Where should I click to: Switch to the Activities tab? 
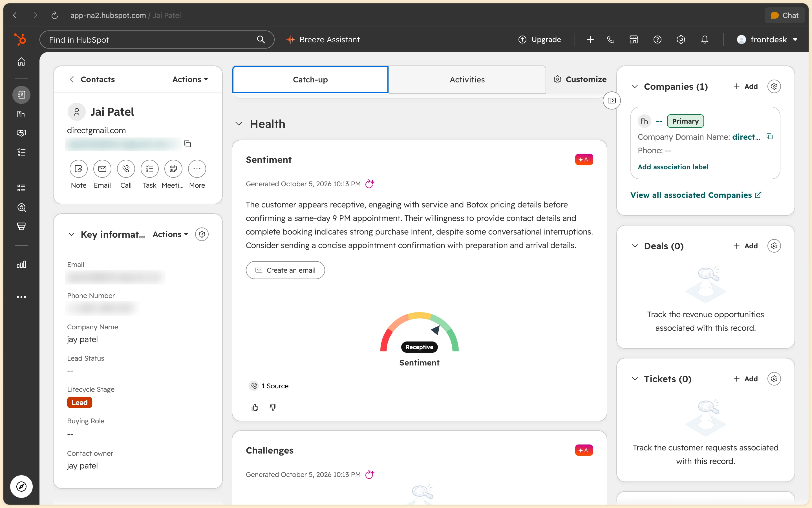pyautogui.click(x=467, y=80)
